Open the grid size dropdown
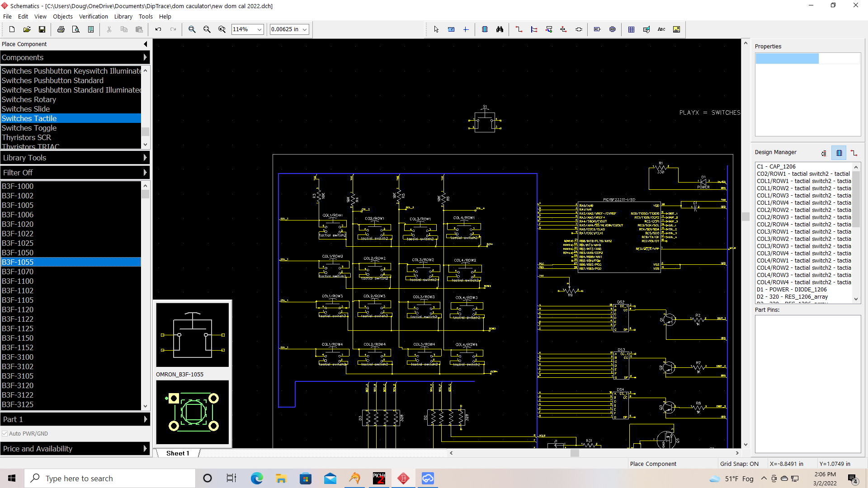Screen dimensions: 868x488 pos(305,29)
